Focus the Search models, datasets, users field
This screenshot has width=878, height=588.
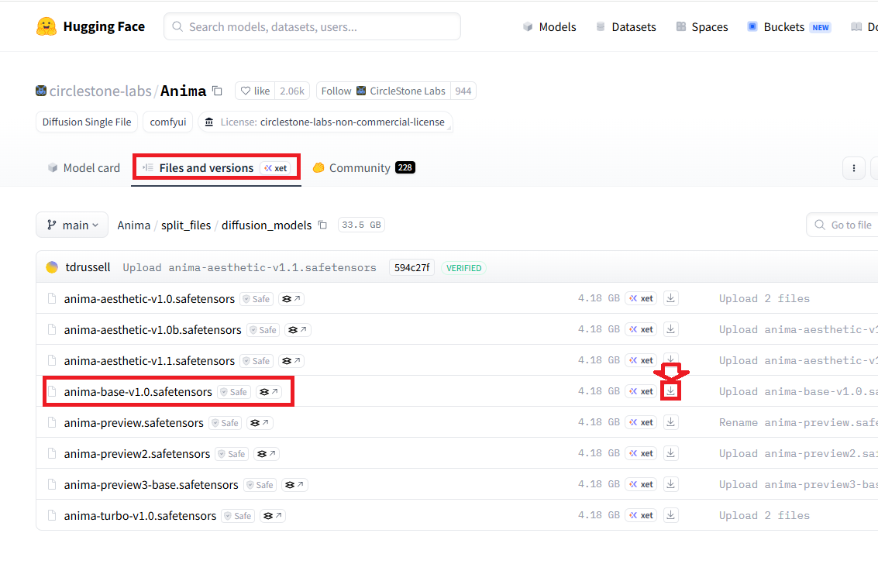[312, 26]
